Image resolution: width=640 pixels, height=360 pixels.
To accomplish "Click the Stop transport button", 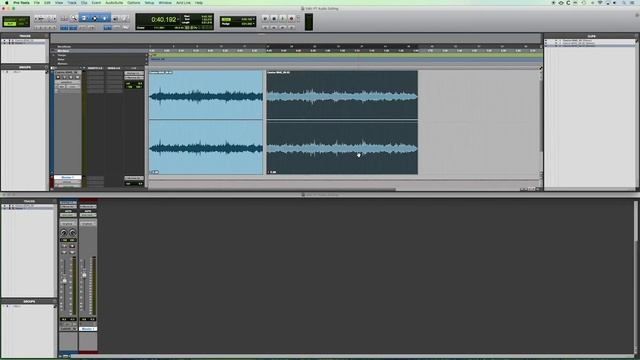I will point(274,18).
